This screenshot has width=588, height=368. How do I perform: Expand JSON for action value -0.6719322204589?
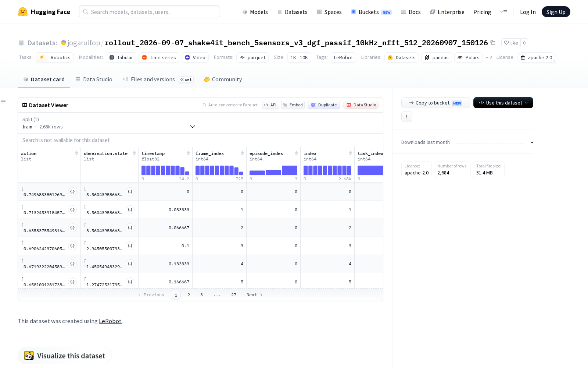tap(72, 264)
